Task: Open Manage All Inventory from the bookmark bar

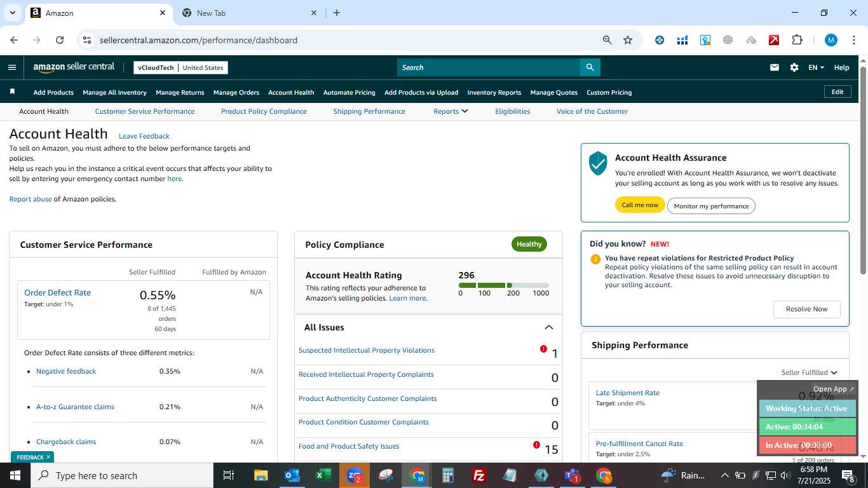Action: pos(114,92)
